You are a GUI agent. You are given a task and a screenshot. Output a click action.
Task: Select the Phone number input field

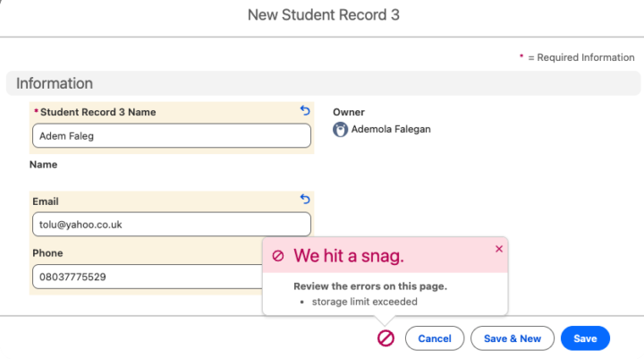click(148, 277)
